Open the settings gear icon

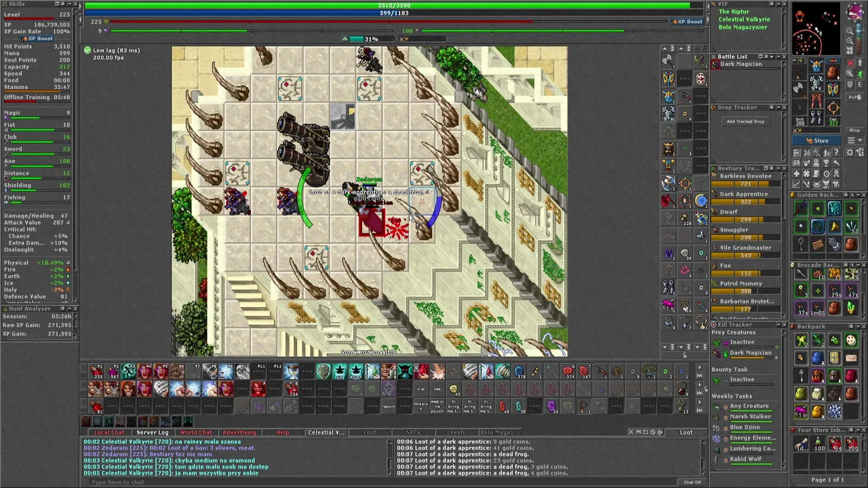pos(850,152)
